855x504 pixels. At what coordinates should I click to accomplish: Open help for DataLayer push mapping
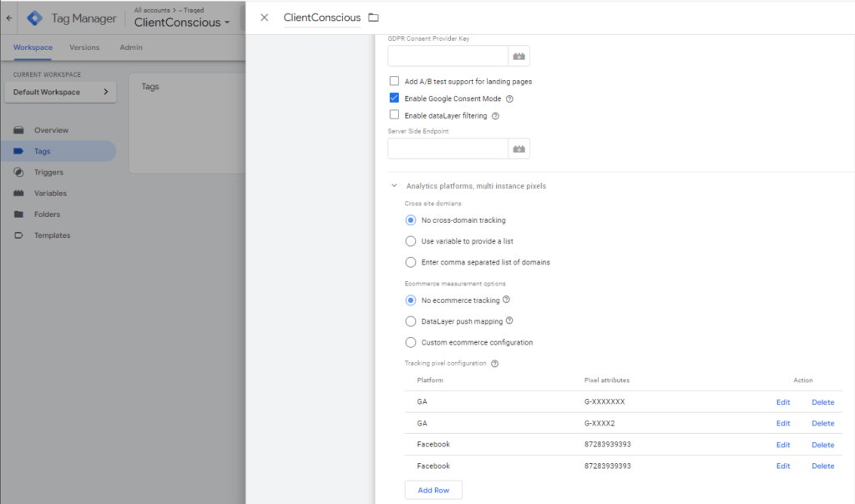pos(509,320)
